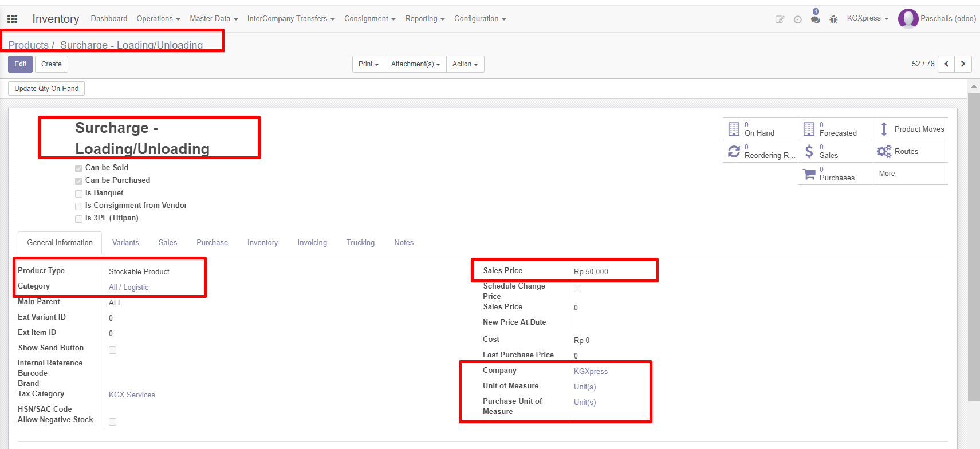980x449 pixels.
Task: Open Forecasted building icon stat
Action: pos(809,129)
